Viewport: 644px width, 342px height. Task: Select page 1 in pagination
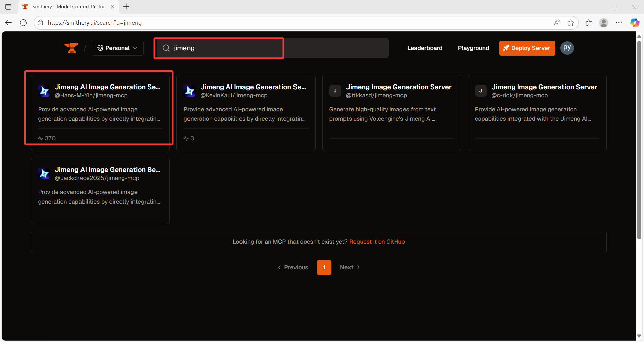(x=324, y=267)
